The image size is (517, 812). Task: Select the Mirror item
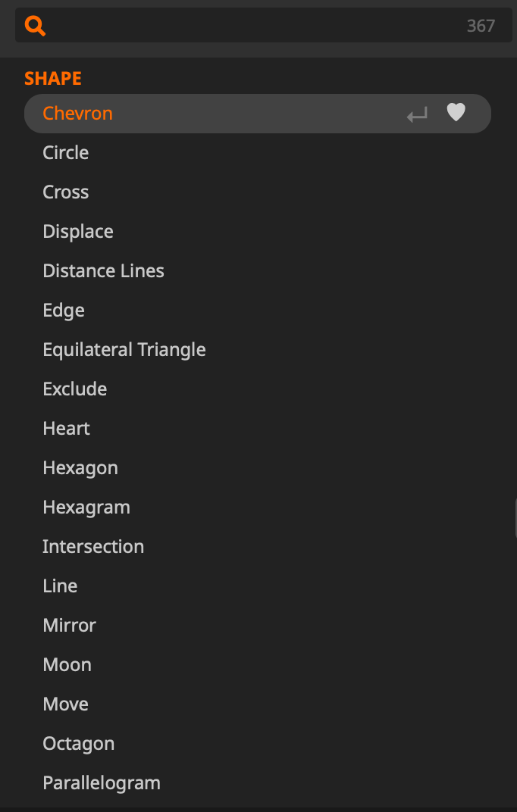pos(70,626)
